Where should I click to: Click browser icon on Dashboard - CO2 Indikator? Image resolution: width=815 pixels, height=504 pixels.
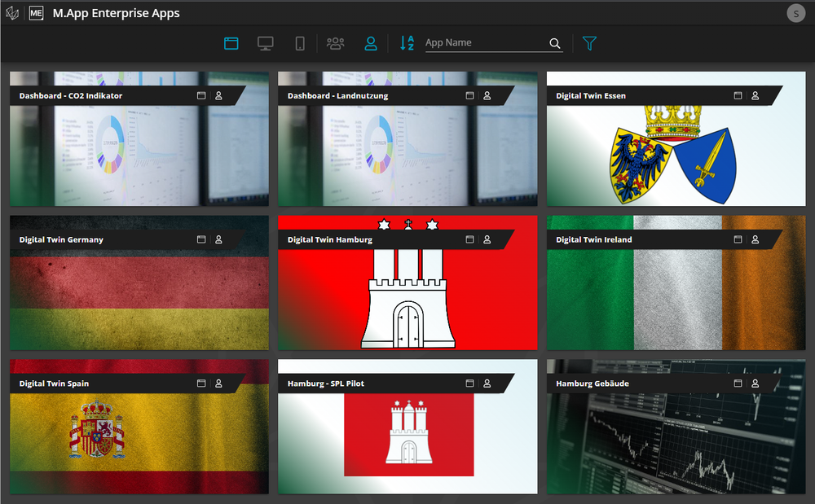click(201, 95)
